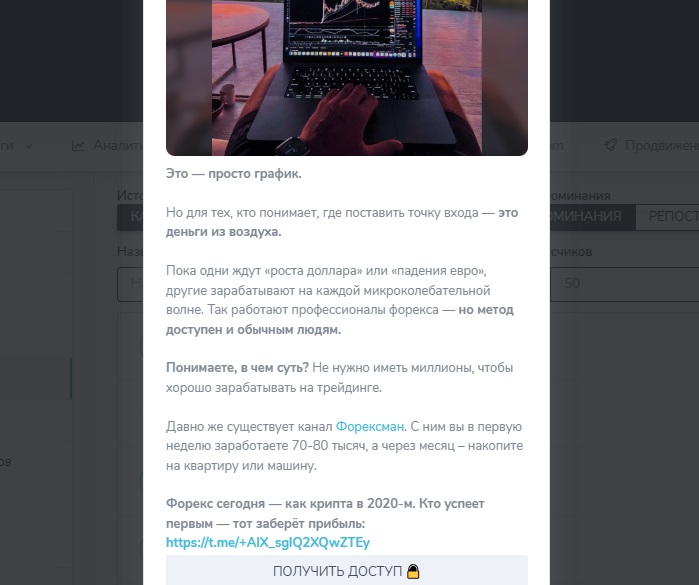The height and width of the screenshot is (585, 699).
Task: Click the ПОЛУЧИТЬ ДОСТУП button
Action: (346, 571)
